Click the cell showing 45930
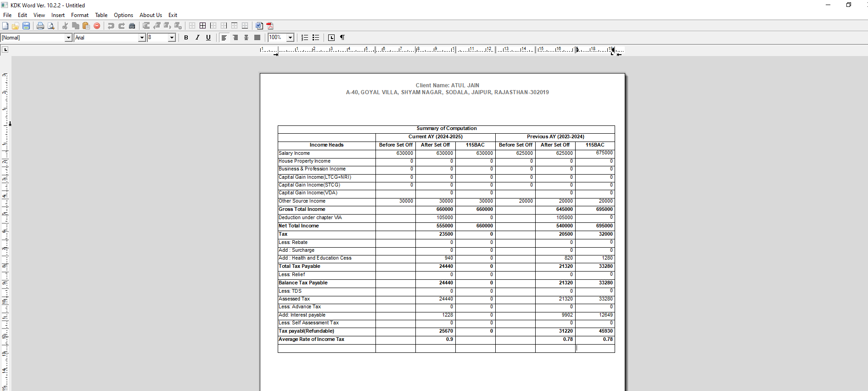Viewport: 868px width, 391px height. [x=595, y=331]
